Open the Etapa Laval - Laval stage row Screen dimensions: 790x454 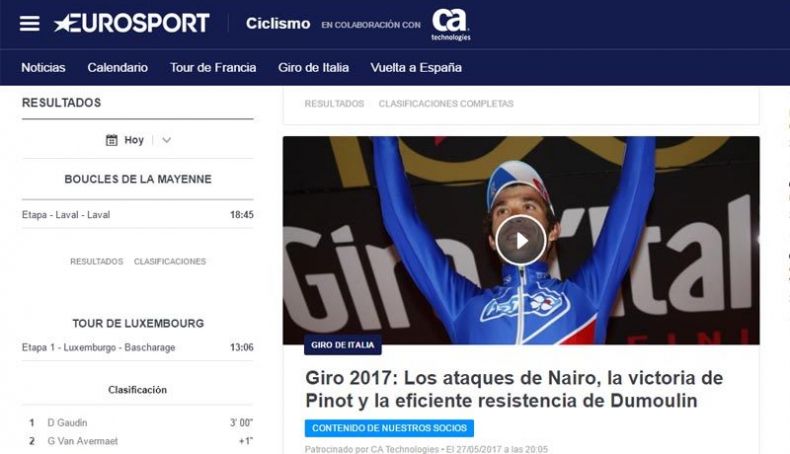click(x=138, y=215)
